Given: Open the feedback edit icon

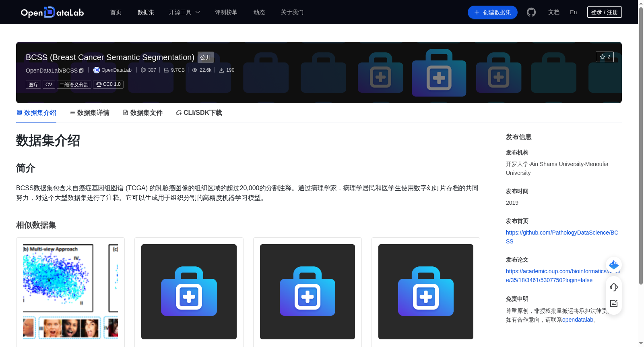Looking at the screenshot, I should [614, 303].
